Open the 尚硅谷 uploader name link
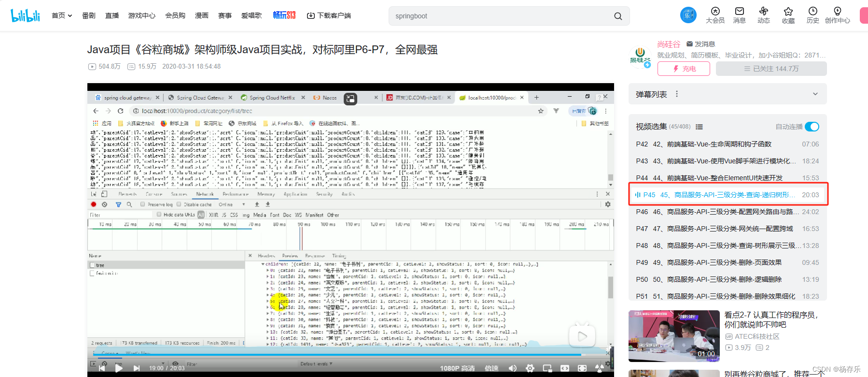The image size is (868, 377). tap(669, 44)
